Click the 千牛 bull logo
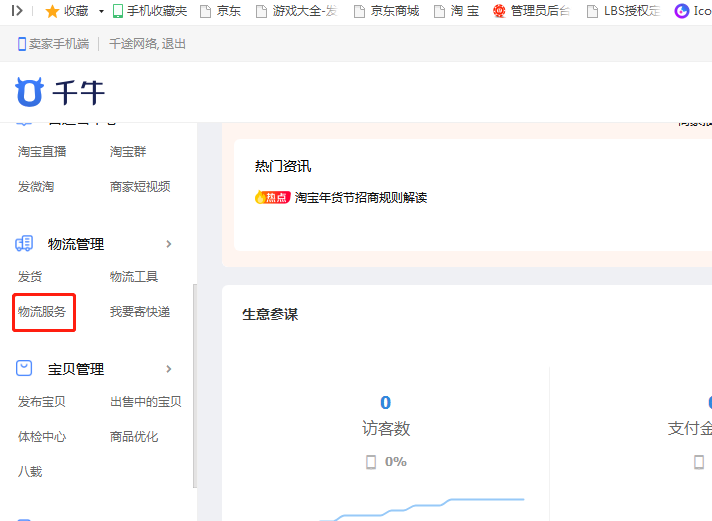Screen dimensions: 712x521 30,92
